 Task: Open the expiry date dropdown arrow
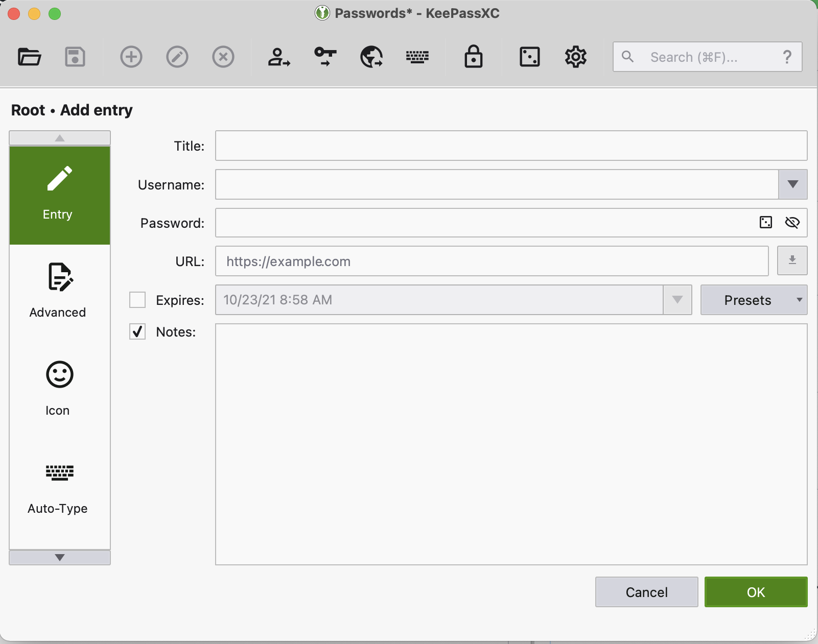coord(677,300)
